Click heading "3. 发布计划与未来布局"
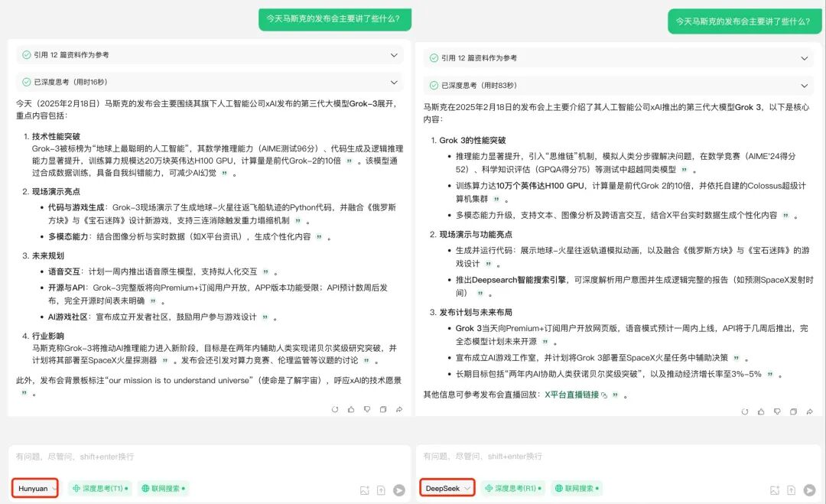The image size is (826, 504). (x=471, y=312)
